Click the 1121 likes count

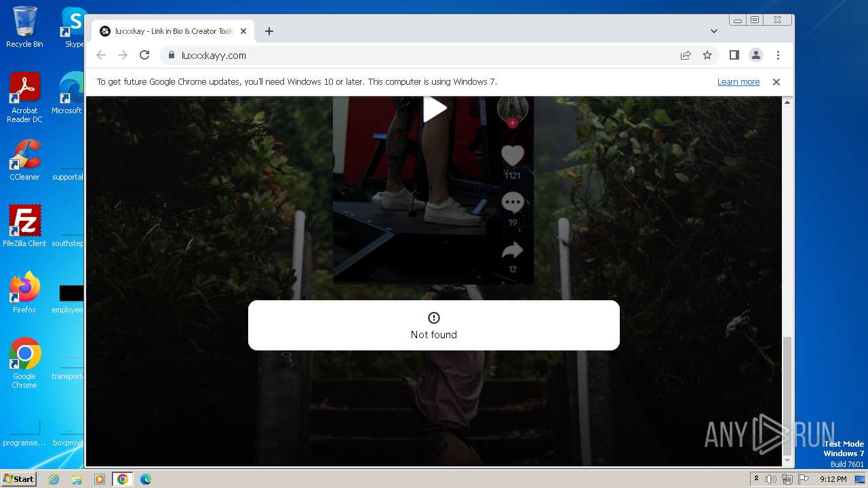tap(513, 176)
